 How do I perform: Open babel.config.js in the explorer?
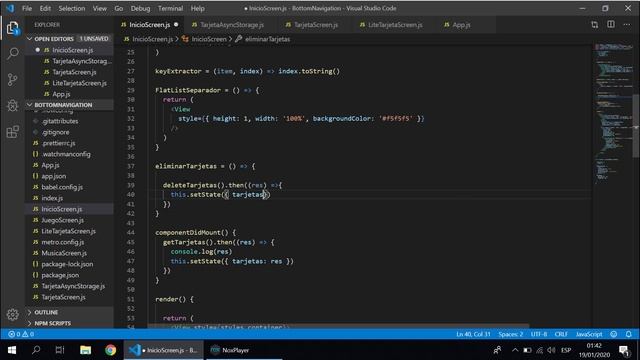pyautogui.click(x=62, y=187)
